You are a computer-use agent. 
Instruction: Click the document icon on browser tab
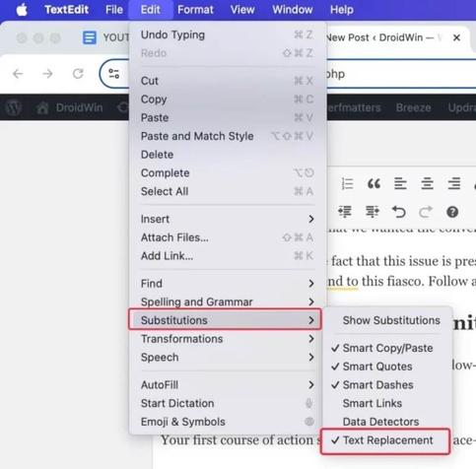point(90,37)
